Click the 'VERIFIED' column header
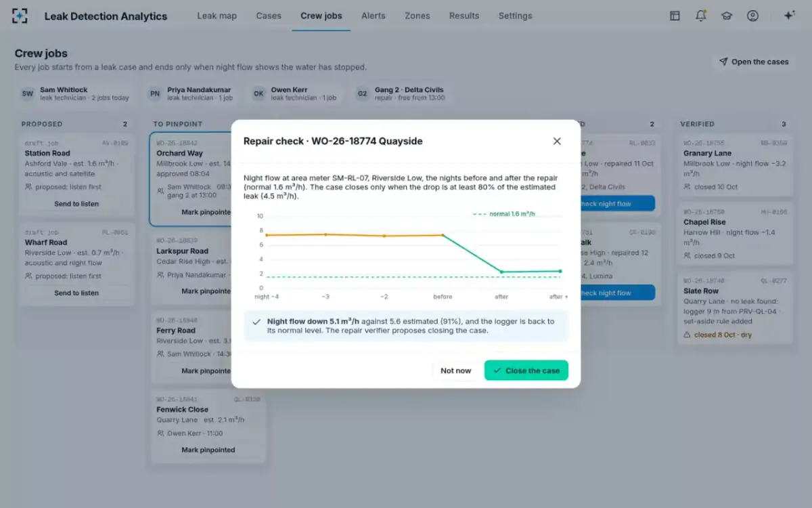Screen dimensions: 812x508 [698, 124]
